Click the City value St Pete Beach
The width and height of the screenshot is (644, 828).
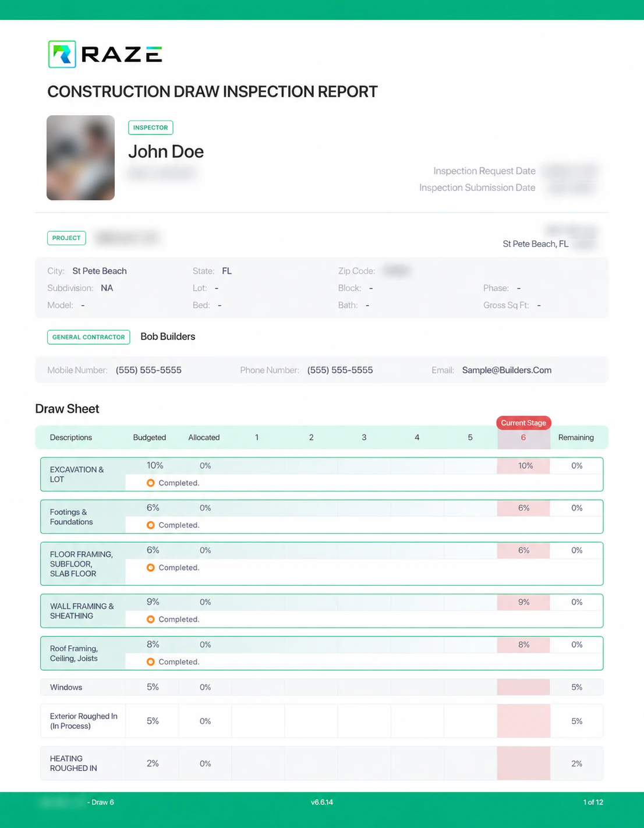click(100, 271)
